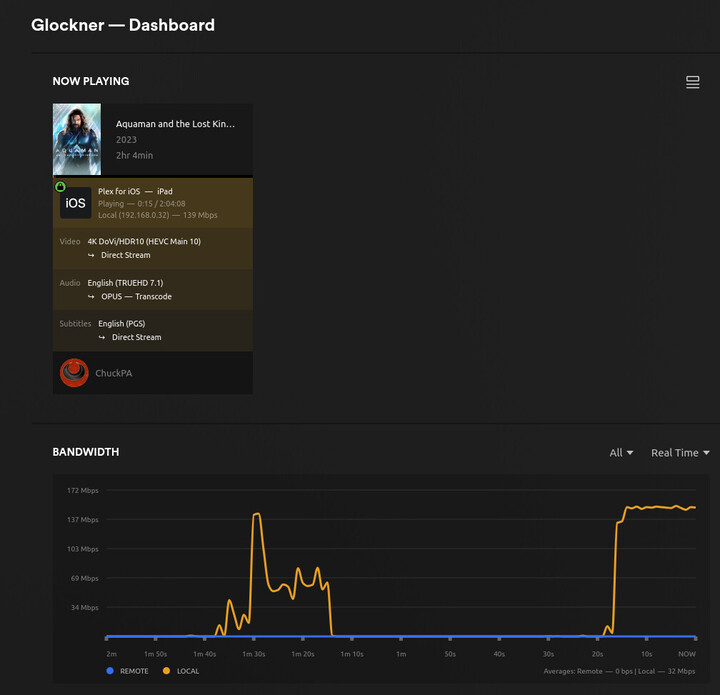Click the 2023 release year
Viewport: 720px width, 695px height.
[126, 140]
